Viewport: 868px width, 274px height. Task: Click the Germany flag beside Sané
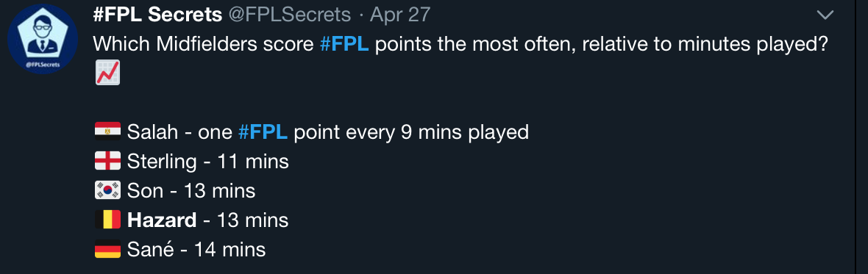coord(107,249)
